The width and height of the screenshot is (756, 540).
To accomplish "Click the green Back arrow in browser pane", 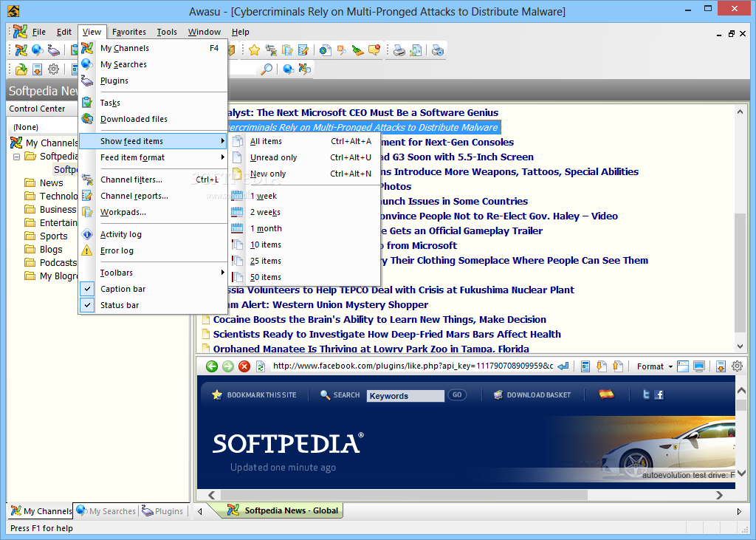I will (212, 366).
